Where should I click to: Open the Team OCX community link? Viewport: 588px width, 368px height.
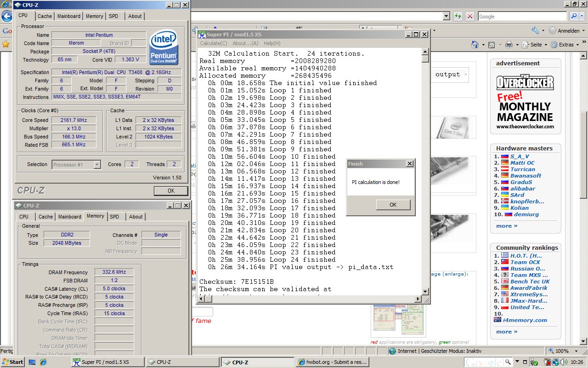click(x=525, y=262)
